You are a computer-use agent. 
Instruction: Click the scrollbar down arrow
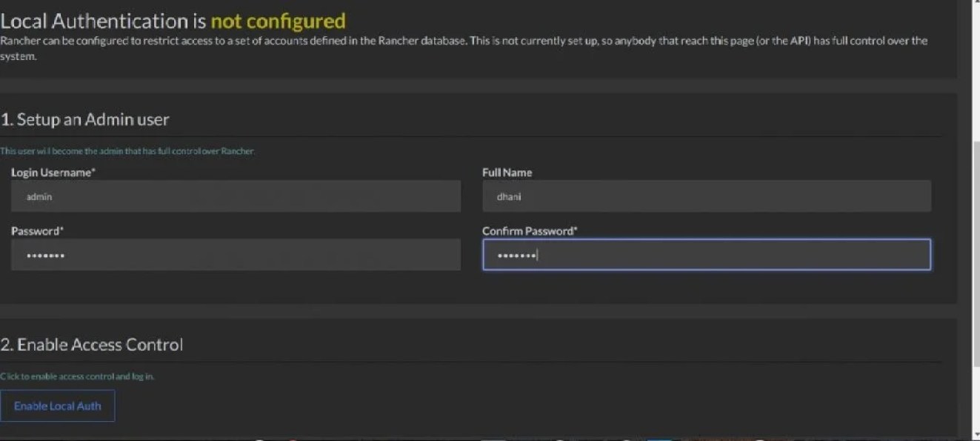pos(975,434)
